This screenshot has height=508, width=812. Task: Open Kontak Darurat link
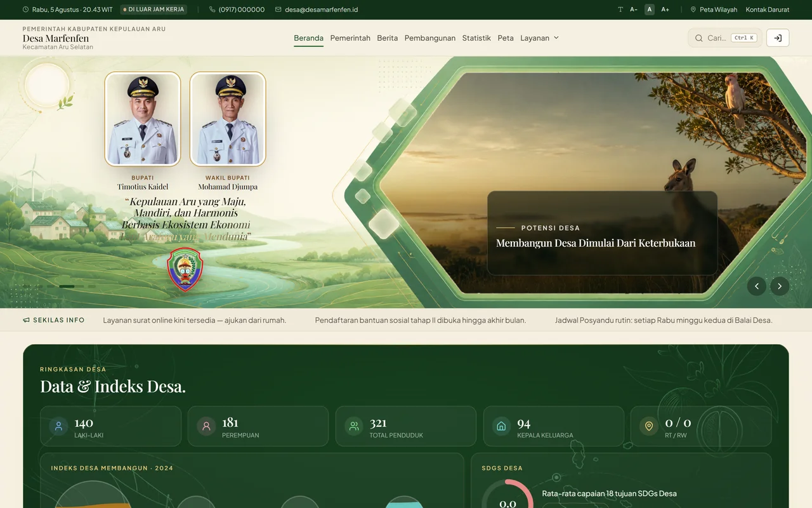[x=768, y=10]
